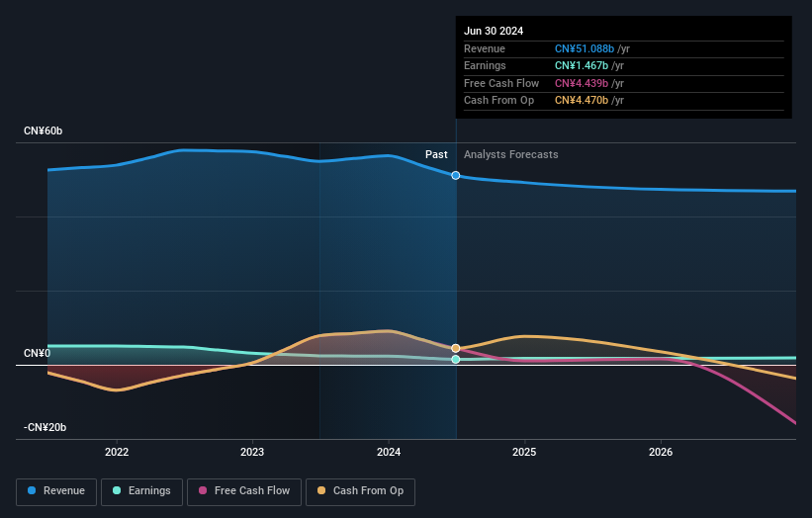
Task: Click the CN¥51.088b revenue value
Action: [x=585, y=48]
